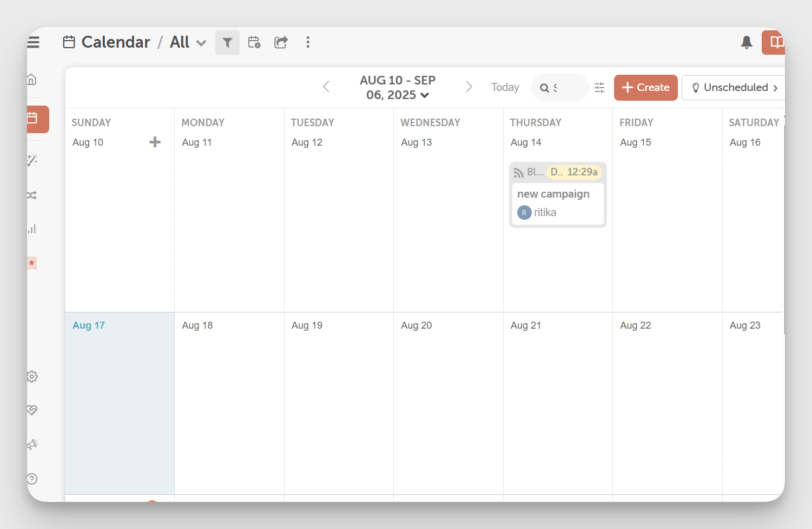Click the blog RSS icon on the Aug 14 card
The width and height of the screenshot is (812, 529).
(x=519, y=172)
